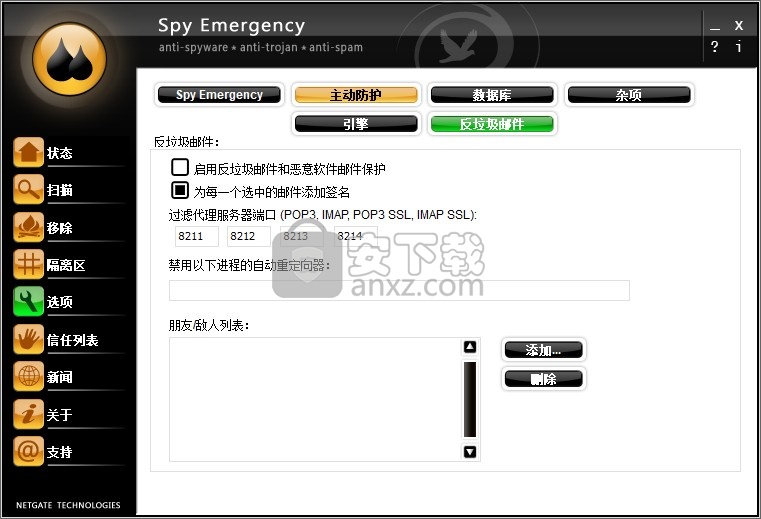Toggle the 为每一个选中的邮件添加签名 checkbox

coord(180,190)
